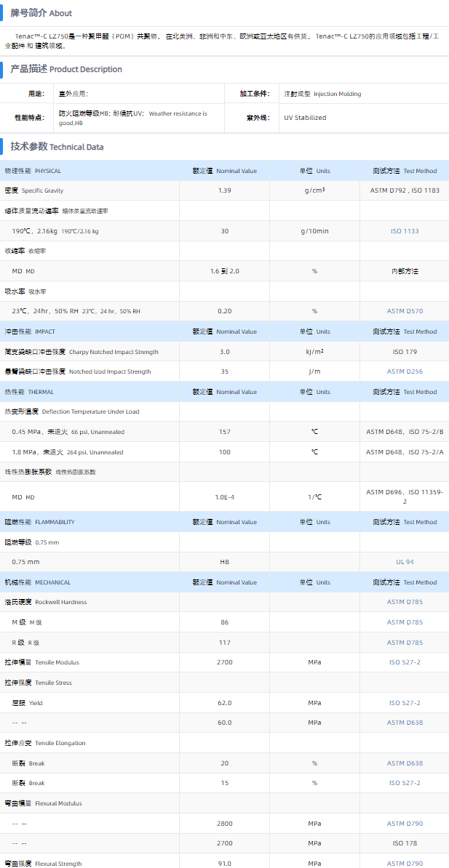This screenshot has width=449, height=868.
Task: Select the 冲击性能 IMPACT section header
Action: click(x=29, y=331)
